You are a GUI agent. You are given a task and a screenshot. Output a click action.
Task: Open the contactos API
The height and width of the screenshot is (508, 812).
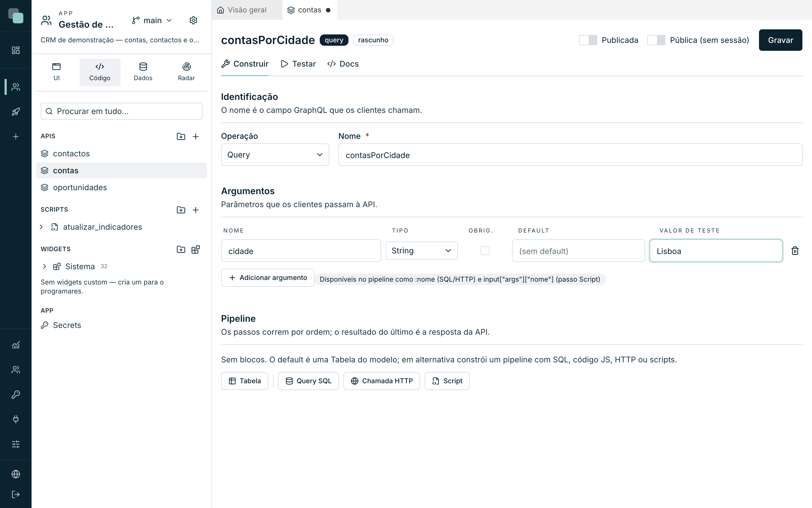click(x=122, y=154)
